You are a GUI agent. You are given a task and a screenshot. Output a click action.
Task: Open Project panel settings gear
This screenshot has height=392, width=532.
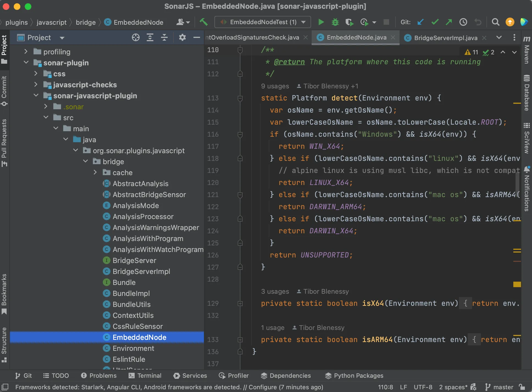[x=182, y=37]
